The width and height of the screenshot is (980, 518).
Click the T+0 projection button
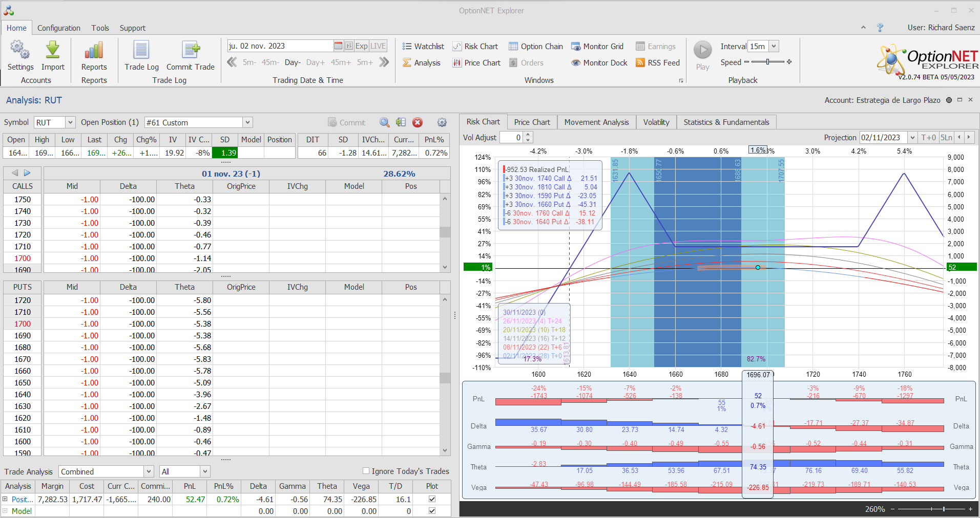click(x=928, y=138)
